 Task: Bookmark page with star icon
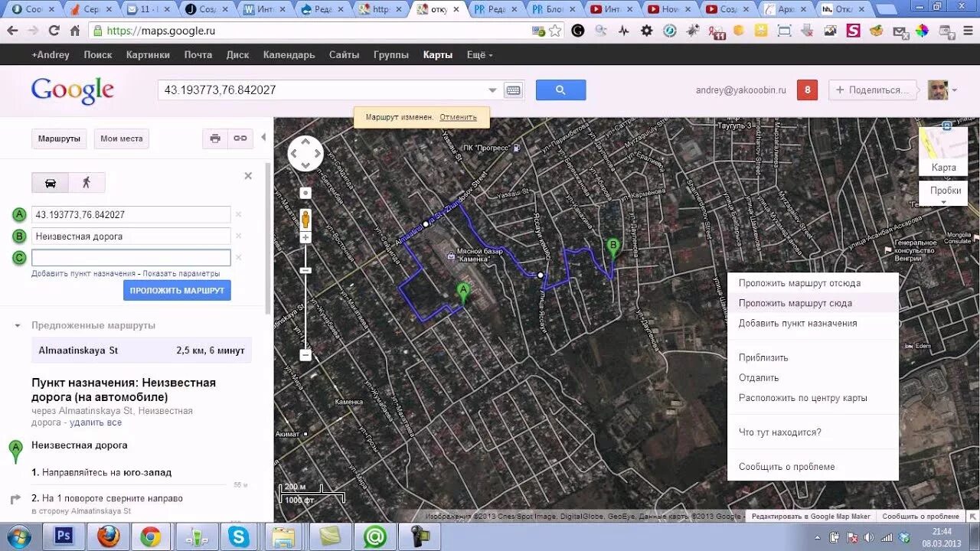(555, 31)
